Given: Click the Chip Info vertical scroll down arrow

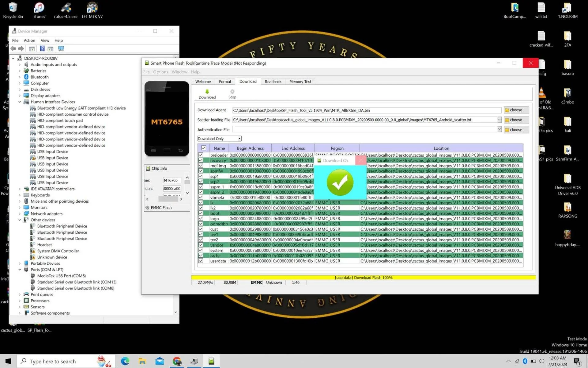Looking at the screenshot, I should point(187,193).
